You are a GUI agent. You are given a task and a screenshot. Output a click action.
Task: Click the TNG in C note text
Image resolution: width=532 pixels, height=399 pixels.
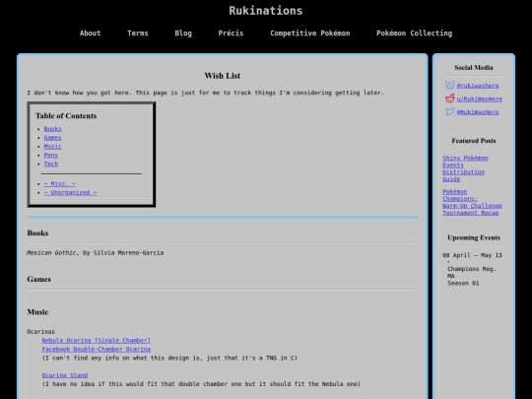[x=169, y=358]
